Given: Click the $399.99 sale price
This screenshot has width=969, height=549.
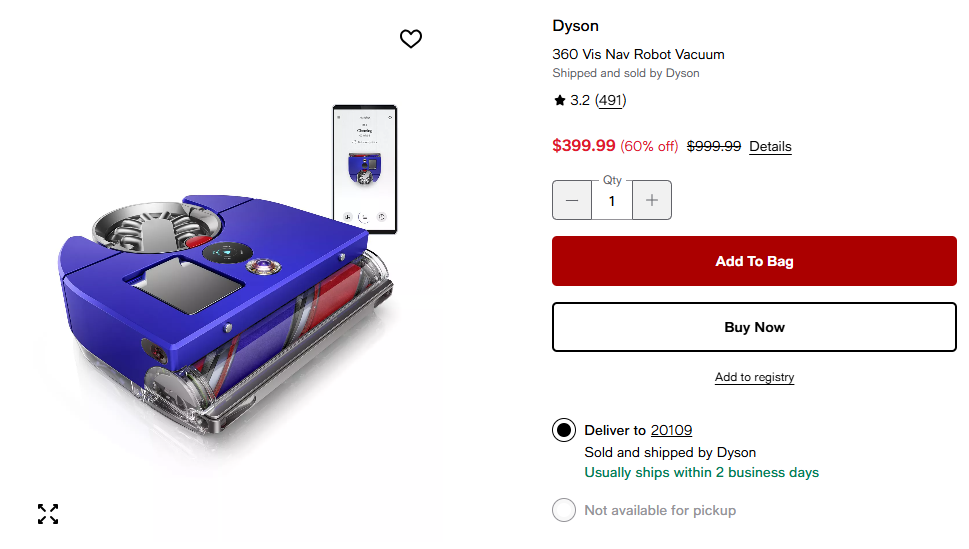Looking at the screenshot, I should tap(584, 146).
